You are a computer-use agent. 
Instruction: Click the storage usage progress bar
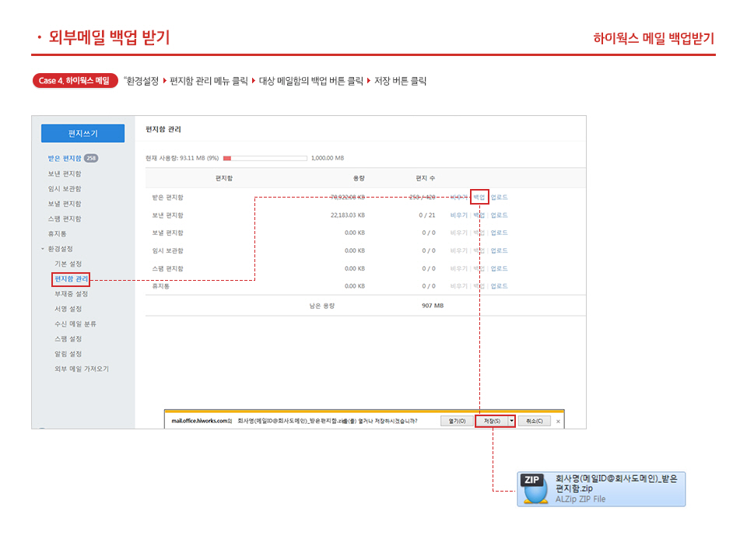pyautogui.click(x=265, y=158)
